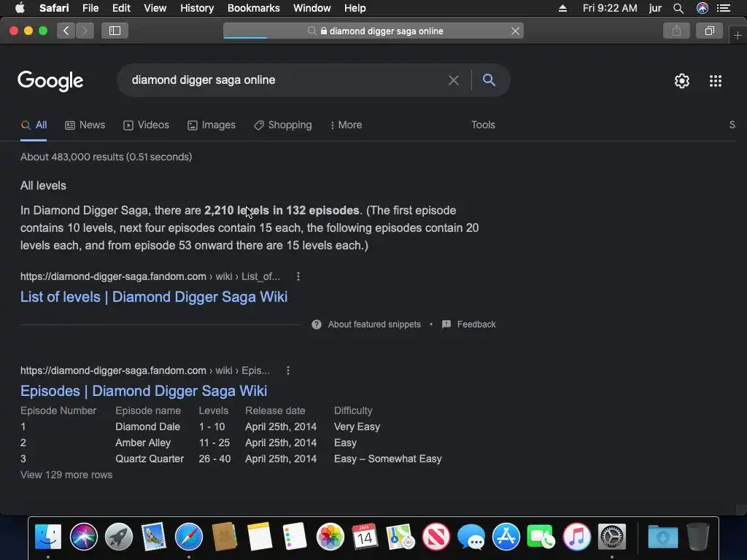The height and width of the screenshot is (560, 747).
Task: Show the tab overview button
Action: [709, 31]
